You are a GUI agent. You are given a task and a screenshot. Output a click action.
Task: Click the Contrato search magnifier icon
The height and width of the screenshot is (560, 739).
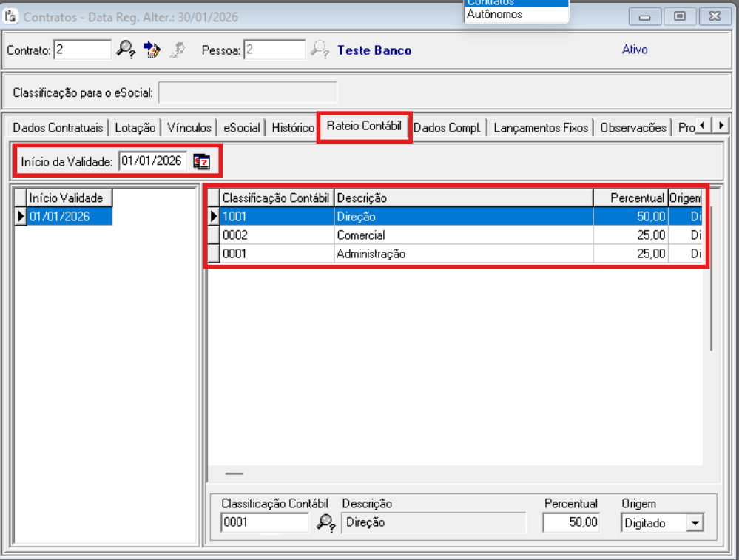tap(125, 50)
